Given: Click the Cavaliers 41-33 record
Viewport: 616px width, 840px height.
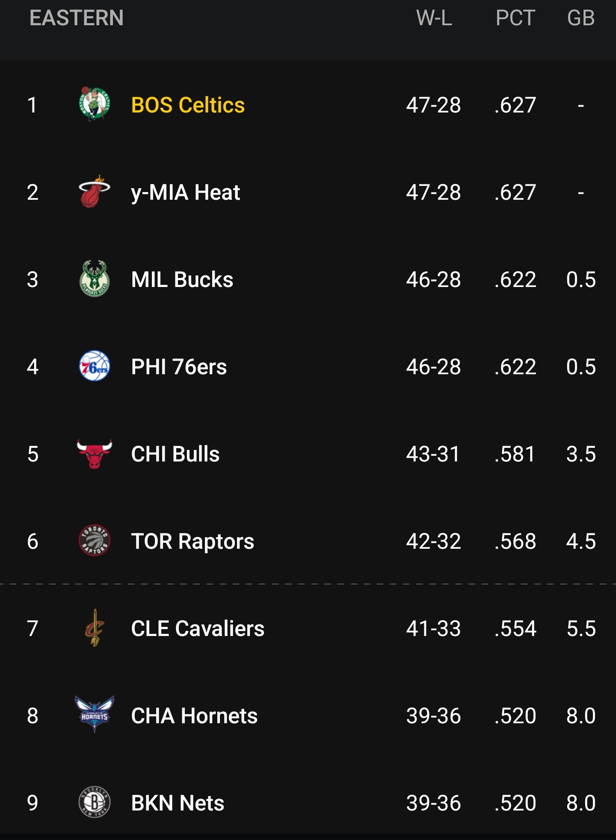Looking at the screenshot, I should 433,627.
